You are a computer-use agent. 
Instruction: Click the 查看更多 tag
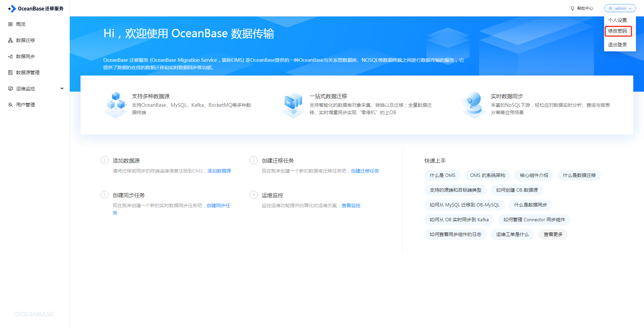[553, 234]
